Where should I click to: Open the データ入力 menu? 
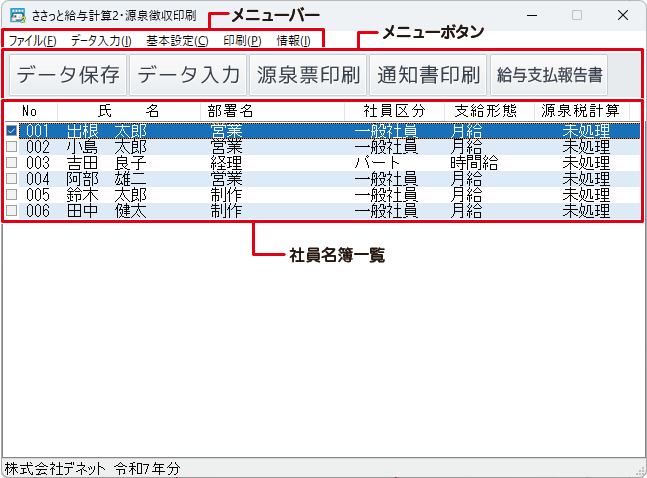[x=101, y=41]
